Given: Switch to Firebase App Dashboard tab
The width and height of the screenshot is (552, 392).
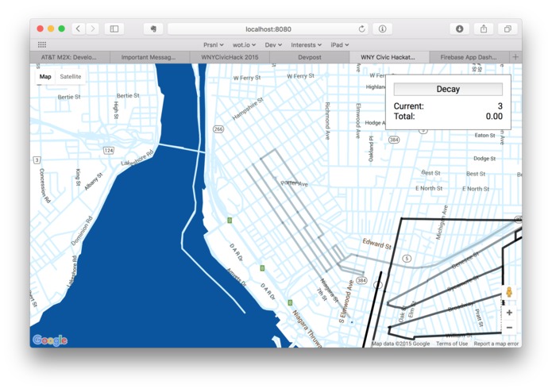Looking at the screenshot, I should (469, 57).
